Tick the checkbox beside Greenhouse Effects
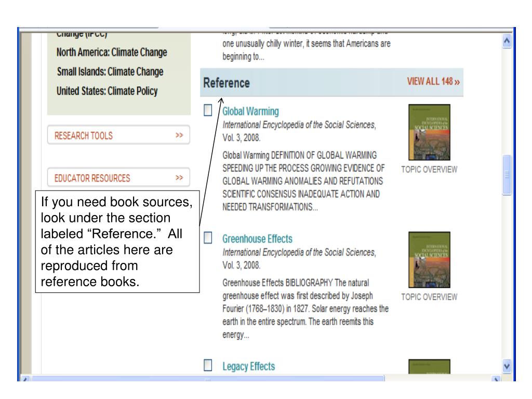 tap(208, 238)
